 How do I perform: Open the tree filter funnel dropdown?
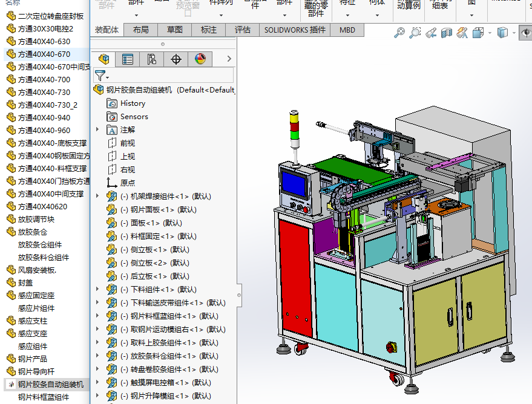tap(102, 75)
